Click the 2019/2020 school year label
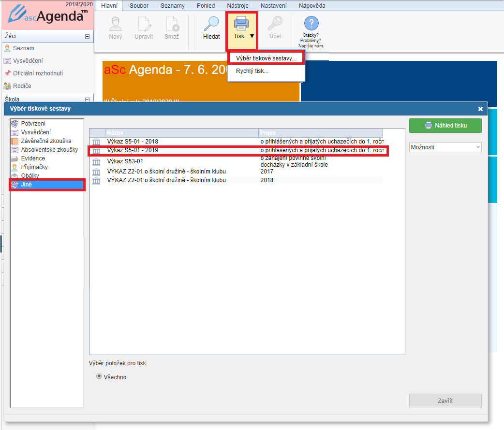Image resolution: width=504 pixels, height=430 pixels. pyautogui.click(x=79, y=4)
